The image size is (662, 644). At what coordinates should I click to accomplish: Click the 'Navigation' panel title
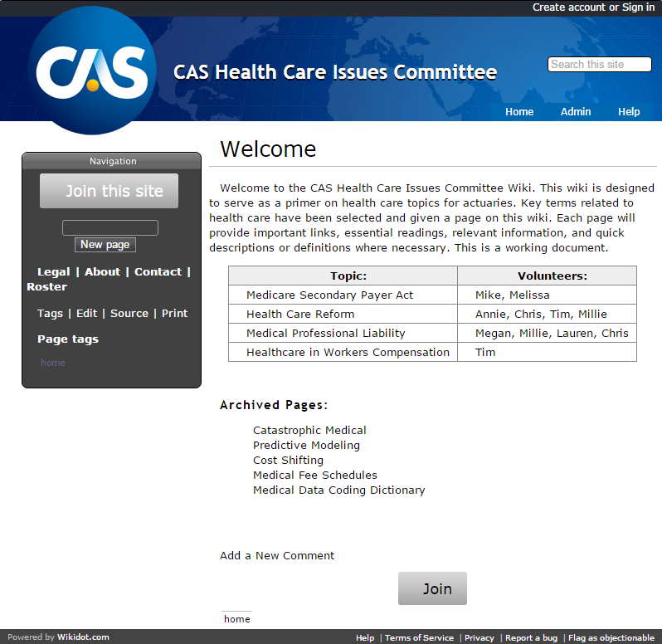(x=113, y=161)
